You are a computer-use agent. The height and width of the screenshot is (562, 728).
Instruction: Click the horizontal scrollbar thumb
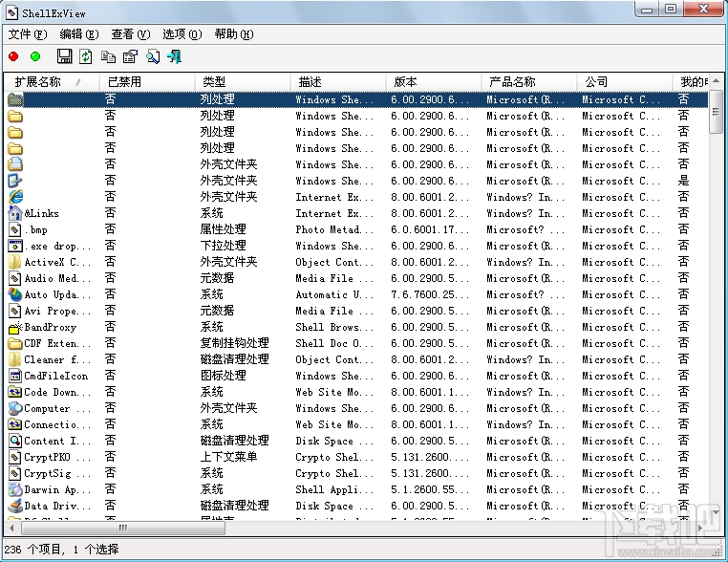click(x=123, y=528)
